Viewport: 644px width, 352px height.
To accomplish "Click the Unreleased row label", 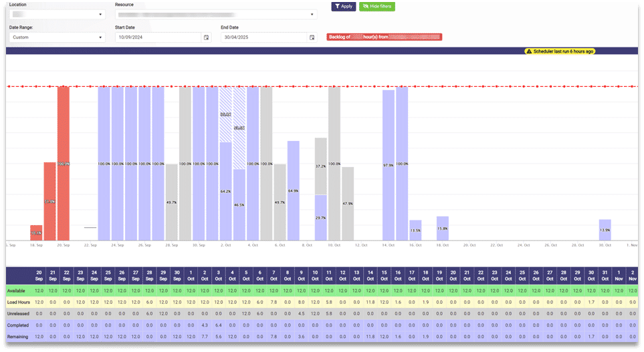I will click(18, 314).
